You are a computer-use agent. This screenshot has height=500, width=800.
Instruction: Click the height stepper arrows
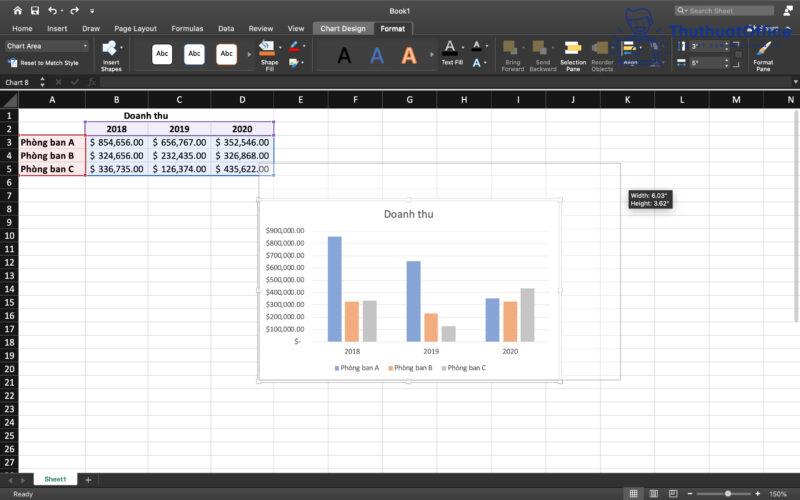click(x=727, y=46)
